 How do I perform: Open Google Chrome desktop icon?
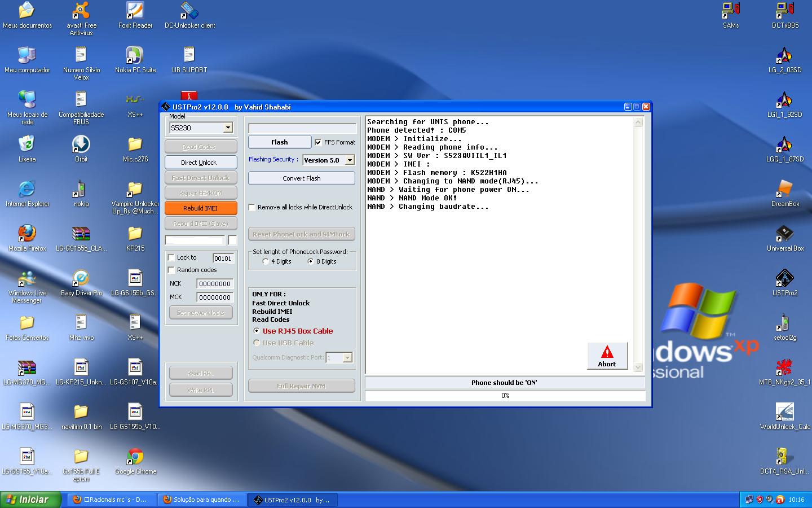(135, 461)
